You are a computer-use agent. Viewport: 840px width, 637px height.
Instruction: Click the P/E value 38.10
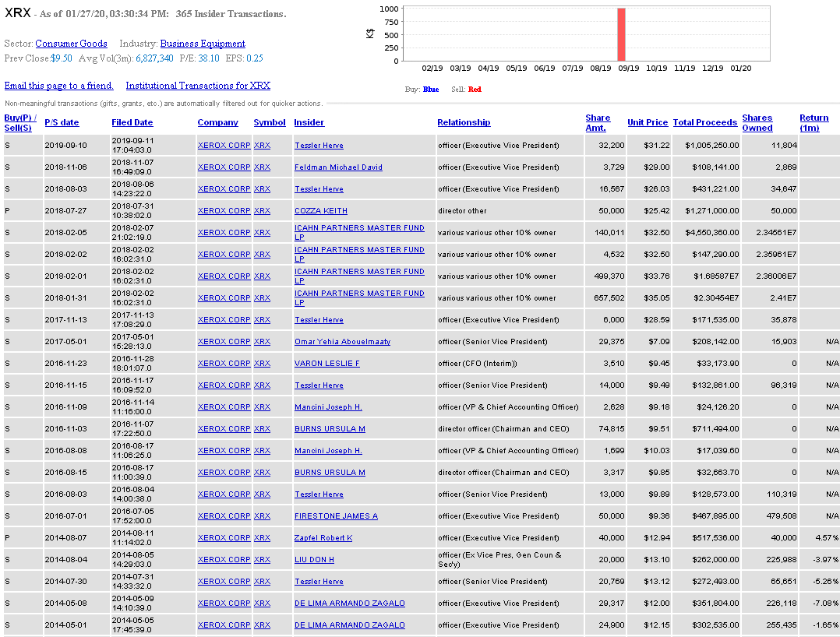(x=209, y=58)
